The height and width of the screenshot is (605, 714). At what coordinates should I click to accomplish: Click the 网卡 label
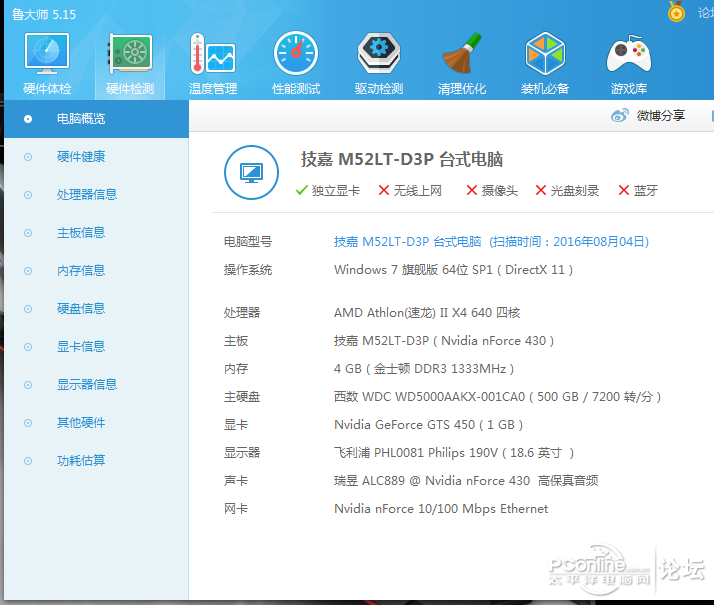236,508
